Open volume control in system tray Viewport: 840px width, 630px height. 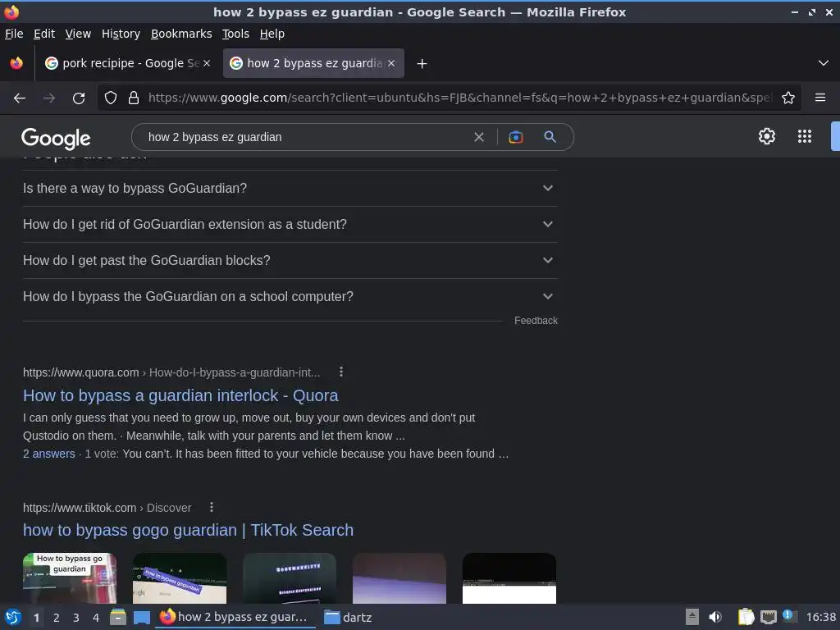(x=715, y=617)
